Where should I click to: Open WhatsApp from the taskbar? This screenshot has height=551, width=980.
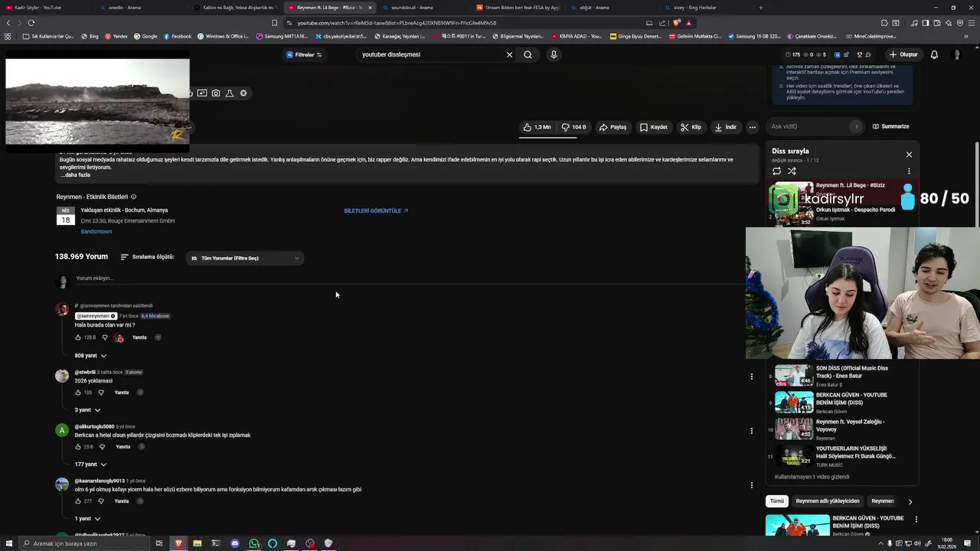pyautogui.click(x=254, y=543)
